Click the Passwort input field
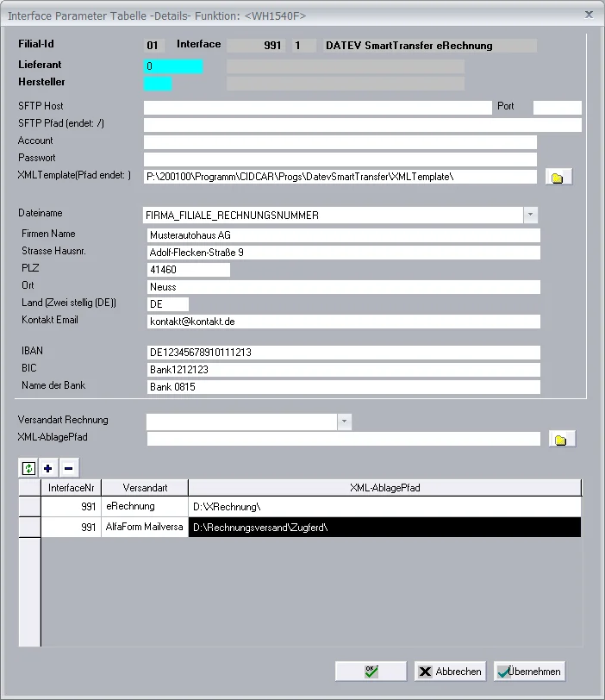This screenshot has height=700, width=605. tap(340, 159)
